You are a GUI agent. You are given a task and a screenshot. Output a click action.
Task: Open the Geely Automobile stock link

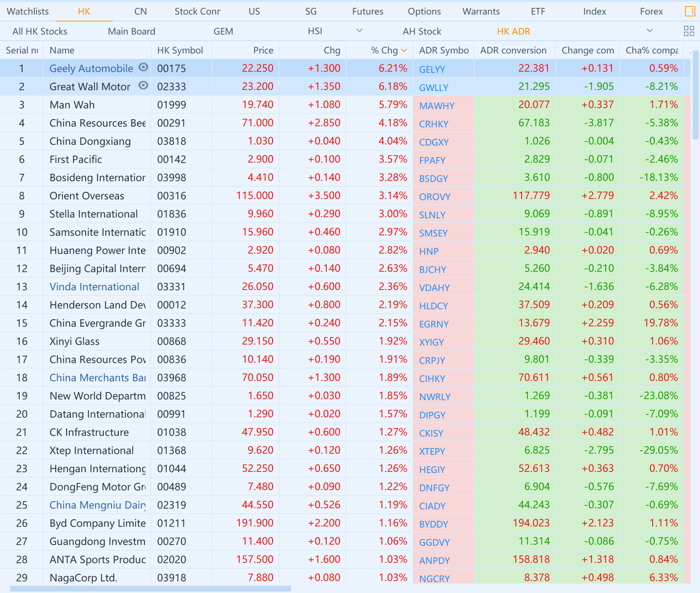pos(91,68)
